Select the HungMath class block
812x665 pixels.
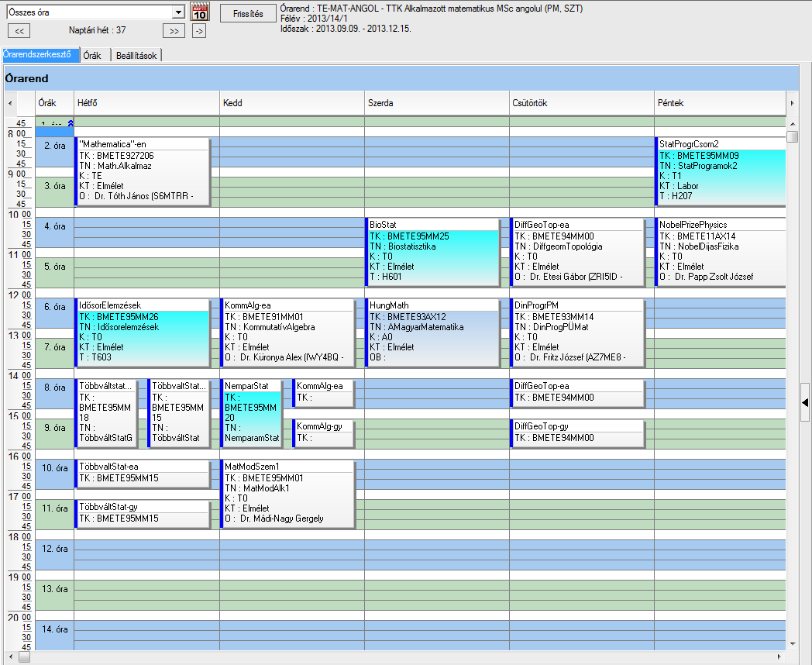(x=433, y=333)
